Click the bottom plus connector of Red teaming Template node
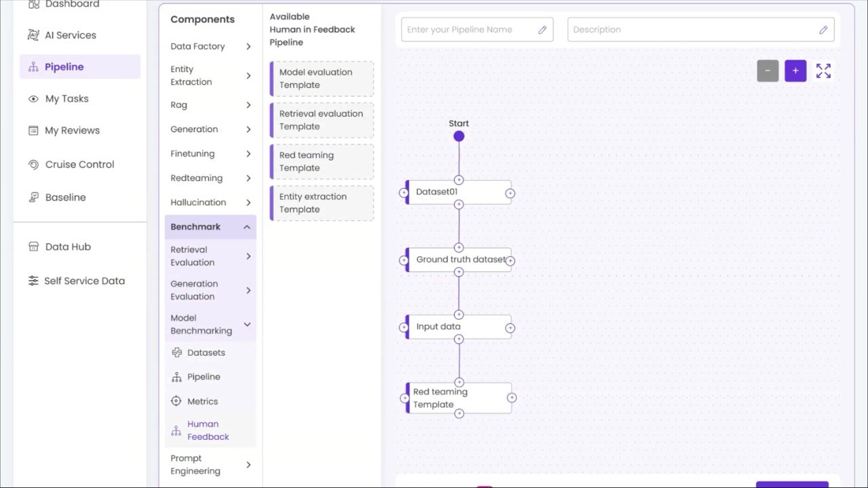Screen dimensions: 868x488 [459, 413]
